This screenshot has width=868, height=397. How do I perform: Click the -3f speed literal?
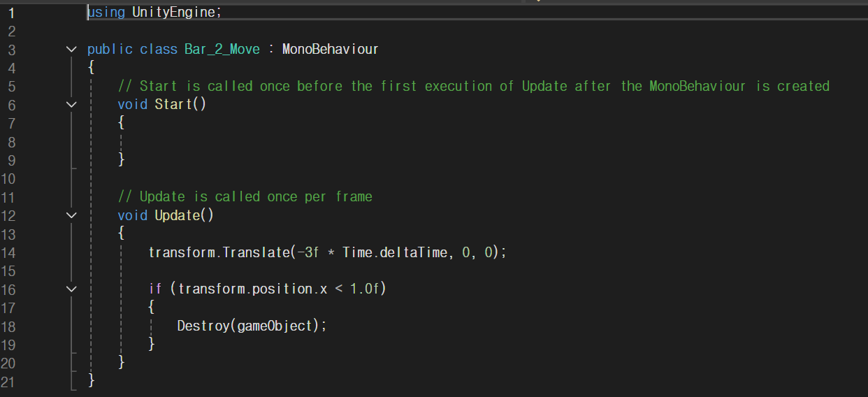[x=308, y=252]
